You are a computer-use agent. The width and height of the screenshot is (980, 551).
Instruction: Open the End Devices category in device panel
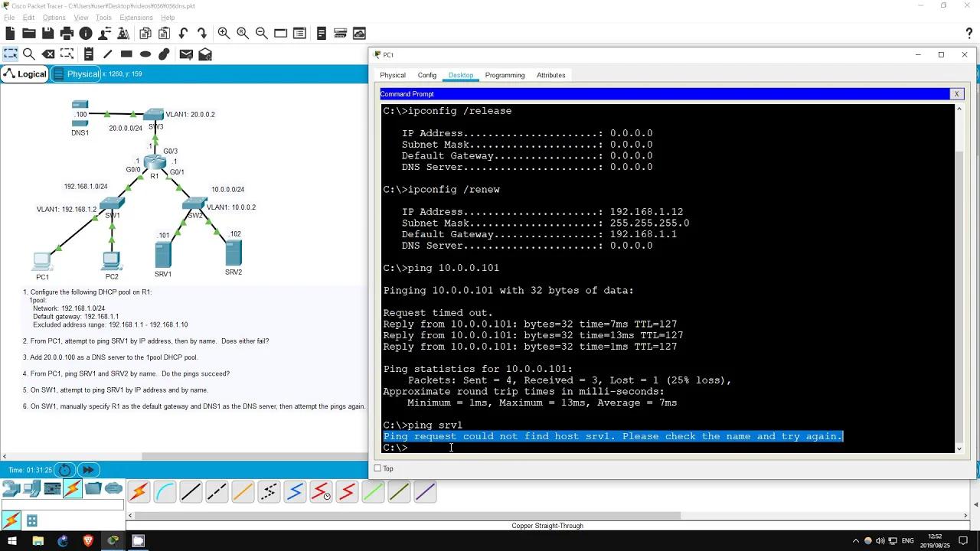[x=31, y=487]
